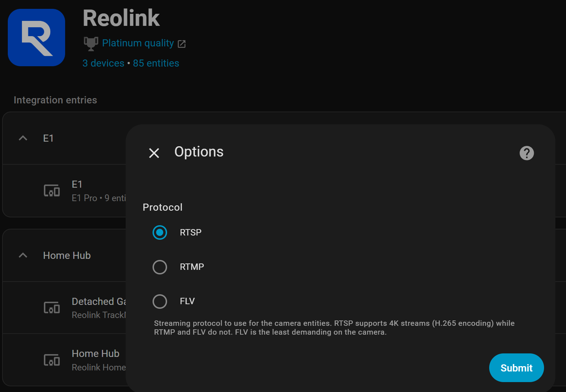Screen dimensions: 566x392
Task: Open the 3 devices link
Action: 103,63
